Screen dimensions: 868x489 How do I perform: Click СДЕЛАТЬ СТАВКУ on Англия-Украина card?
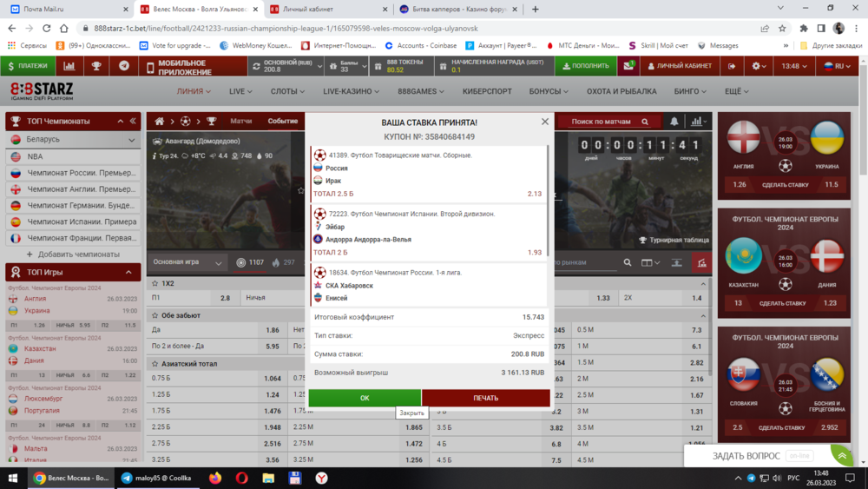(785, 185)
